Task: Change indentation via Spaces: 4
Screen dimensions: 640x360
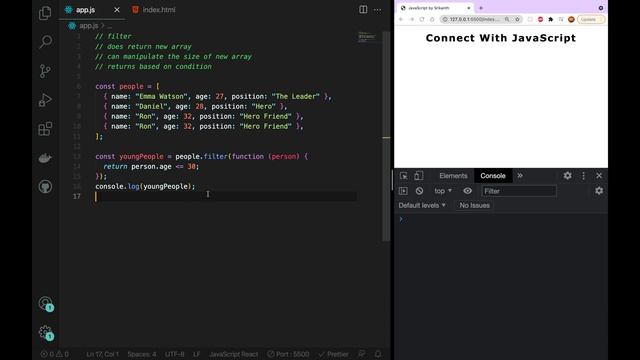Action: coord(142,354)
